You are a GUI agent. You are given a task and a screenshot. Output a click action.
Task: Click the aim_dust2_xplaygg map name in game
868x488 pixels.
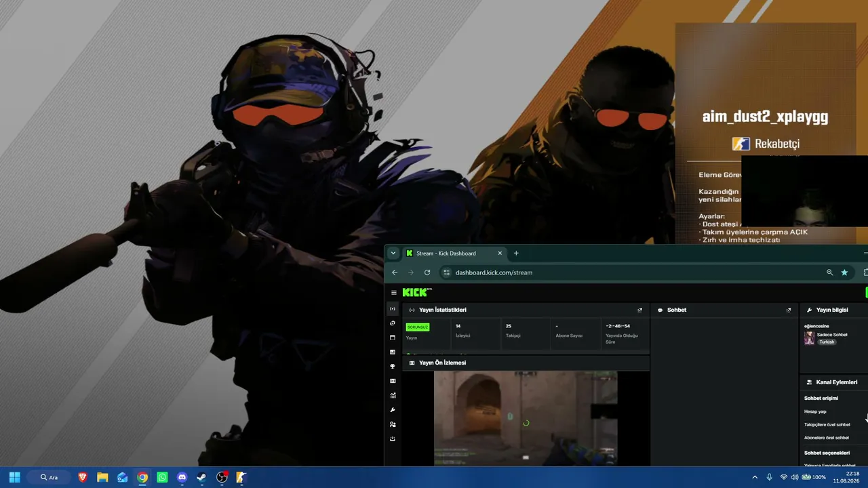765,117
